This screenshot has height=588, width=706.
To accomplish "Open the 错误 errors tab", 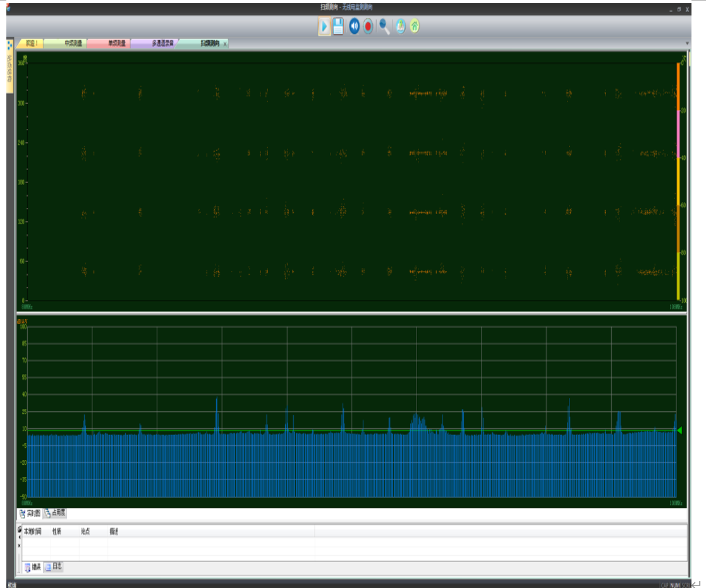I will (32, 567).
